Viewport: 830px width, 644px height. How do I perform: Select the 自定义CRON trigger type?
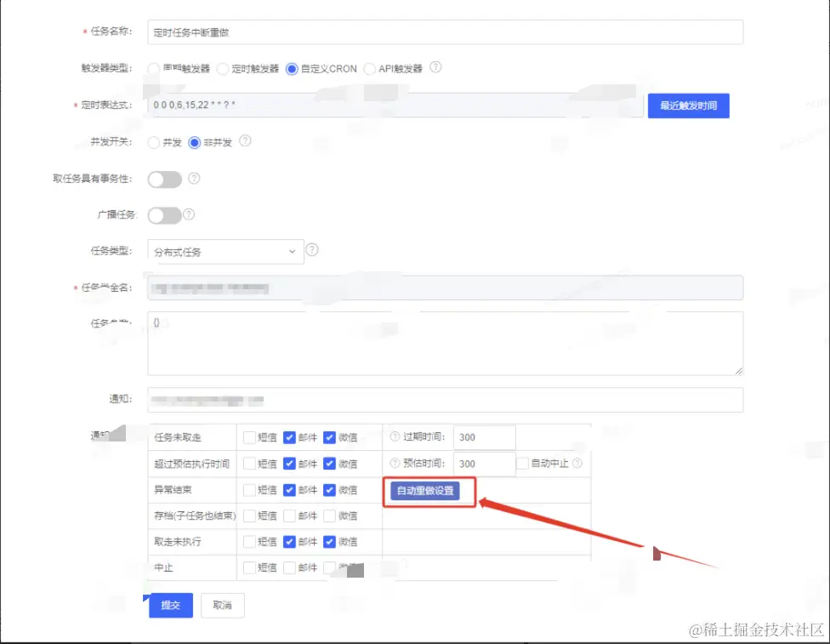coord(292,69)
